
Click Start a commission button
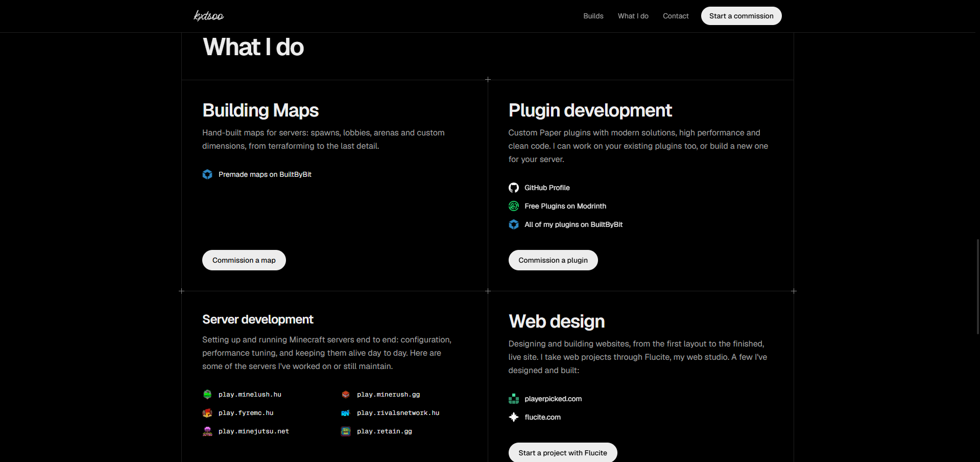coord(742,16)
